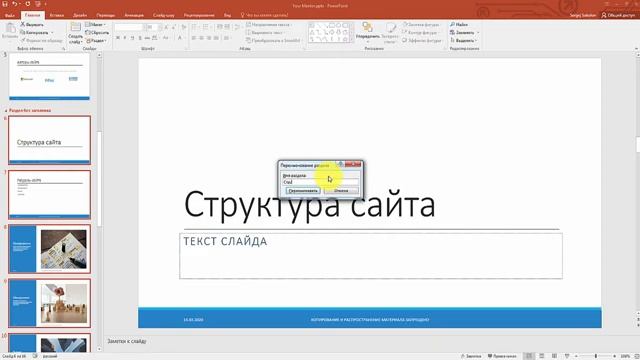Click Convert to SmartArt button
640x360 pixels.
tap(273, 40)
